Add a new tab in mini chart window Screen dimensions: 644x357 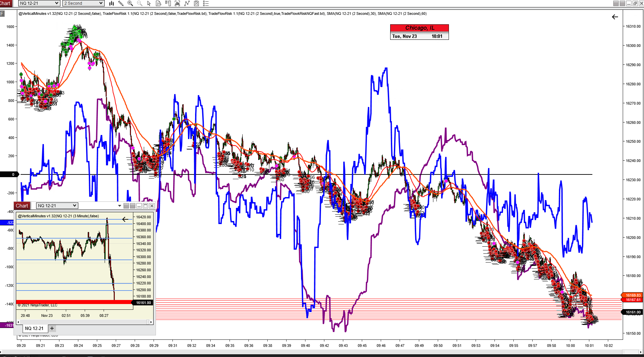point(52,328)
